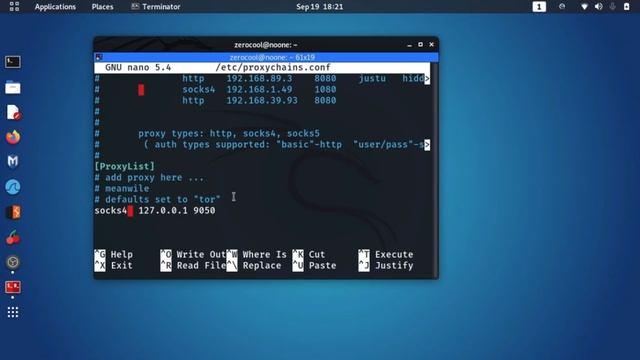Screen dimensions: 640x360
Task: Click the microphone status icon
Action: pyautogui.click(x=612, y=7)
